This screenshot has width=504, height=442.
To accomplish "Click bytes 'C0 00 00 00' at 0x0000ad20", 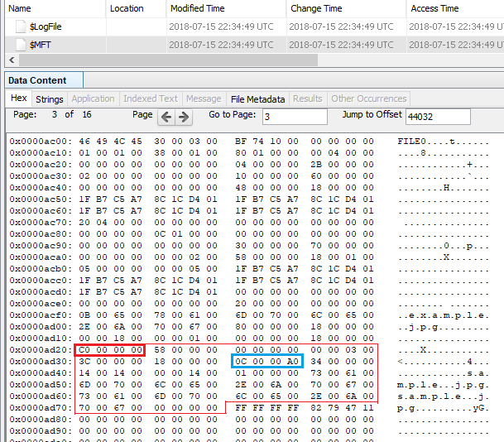I will tap(110, 350).
